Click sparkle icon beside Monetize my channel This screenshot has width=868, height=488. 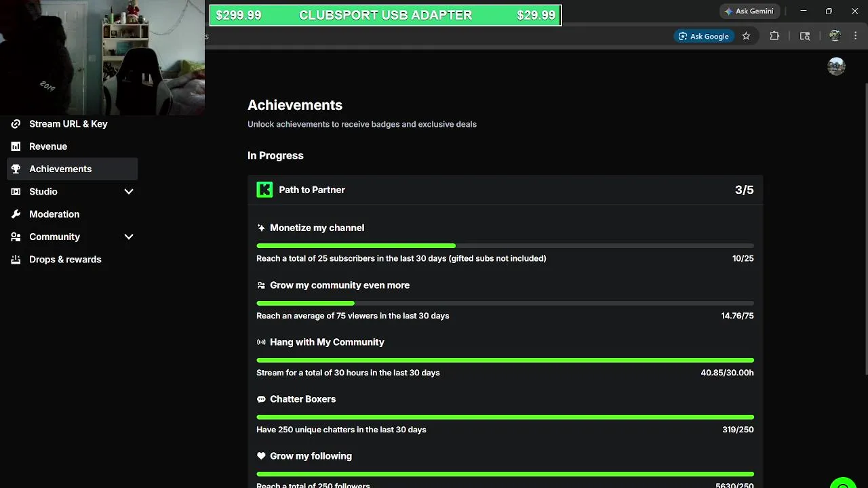[x=261, y=228]
